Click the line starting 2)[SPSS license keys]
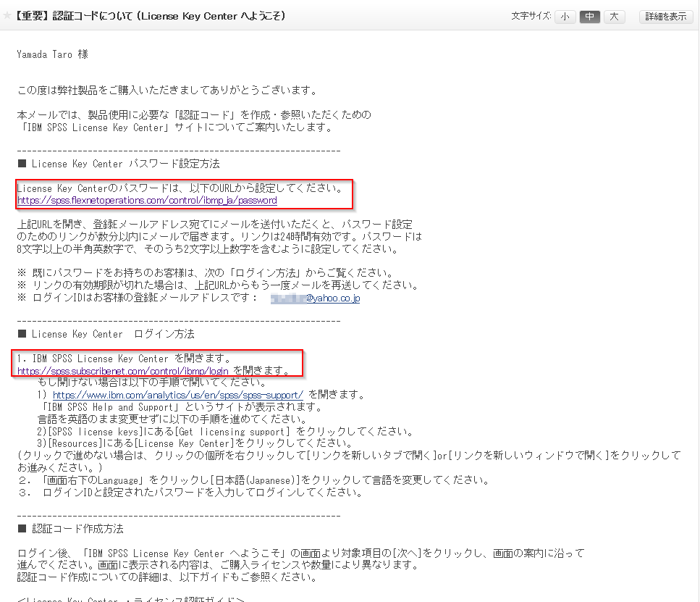 225,432
